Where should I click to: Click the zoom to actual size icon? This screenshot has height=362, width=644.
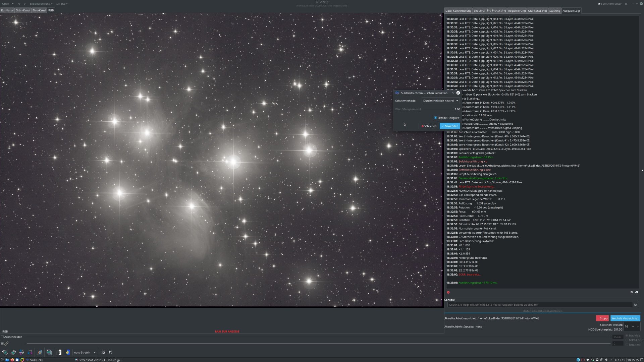(110, 352)
